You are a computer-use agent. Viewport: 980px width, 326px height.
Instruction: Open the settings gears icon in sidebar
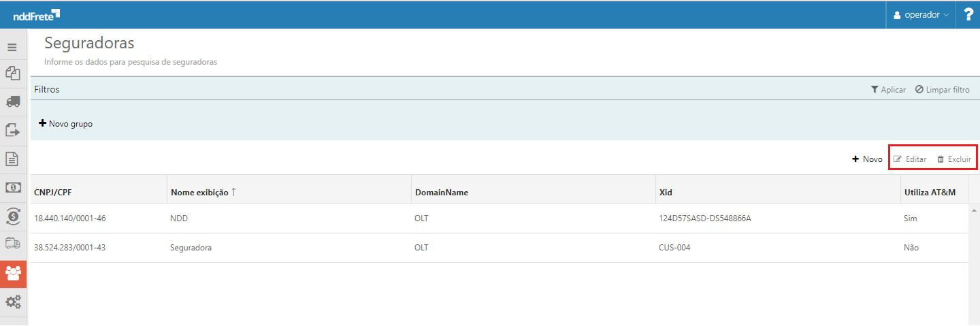tap(13, 301)
